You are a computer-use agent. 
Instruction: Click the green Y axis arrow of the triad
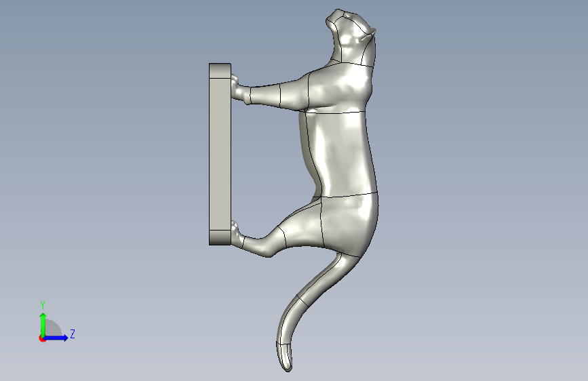[43, 325]
